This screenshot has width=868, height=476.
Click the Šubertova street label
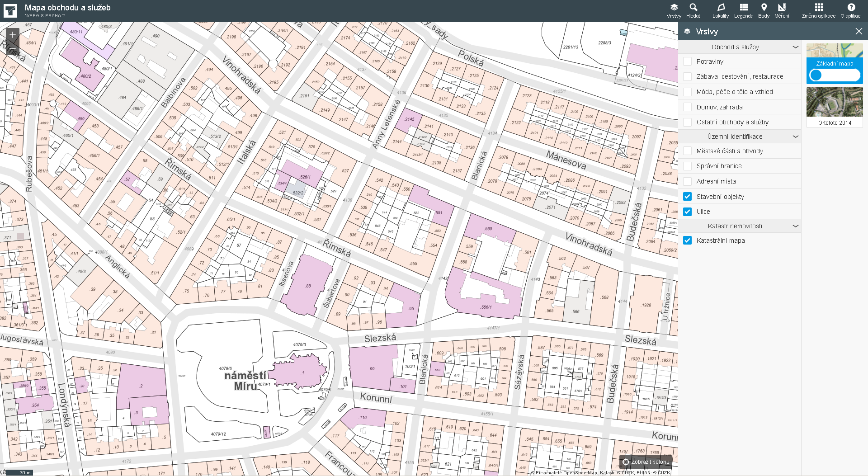point(331,293)
